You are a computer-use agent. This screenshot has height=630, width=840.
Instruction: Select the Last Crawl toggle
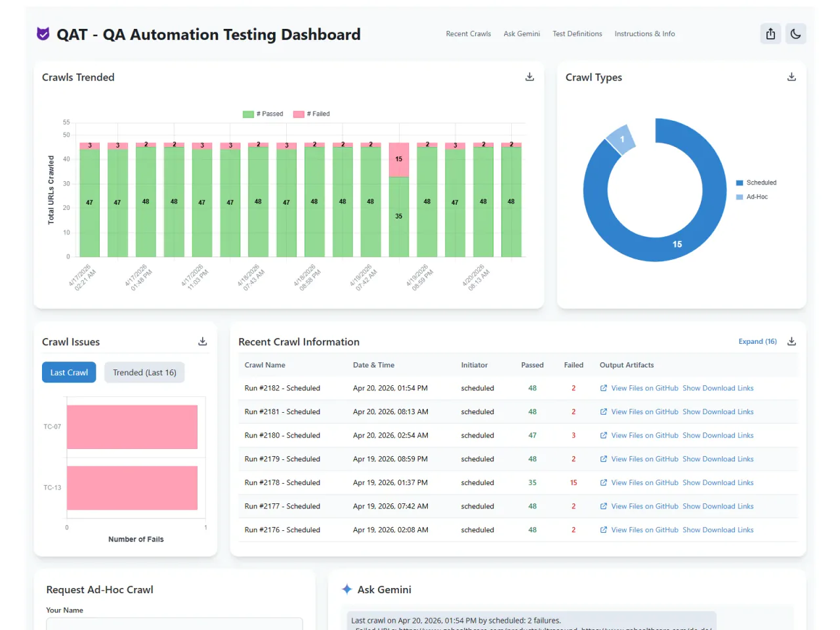tap(68, 372)
